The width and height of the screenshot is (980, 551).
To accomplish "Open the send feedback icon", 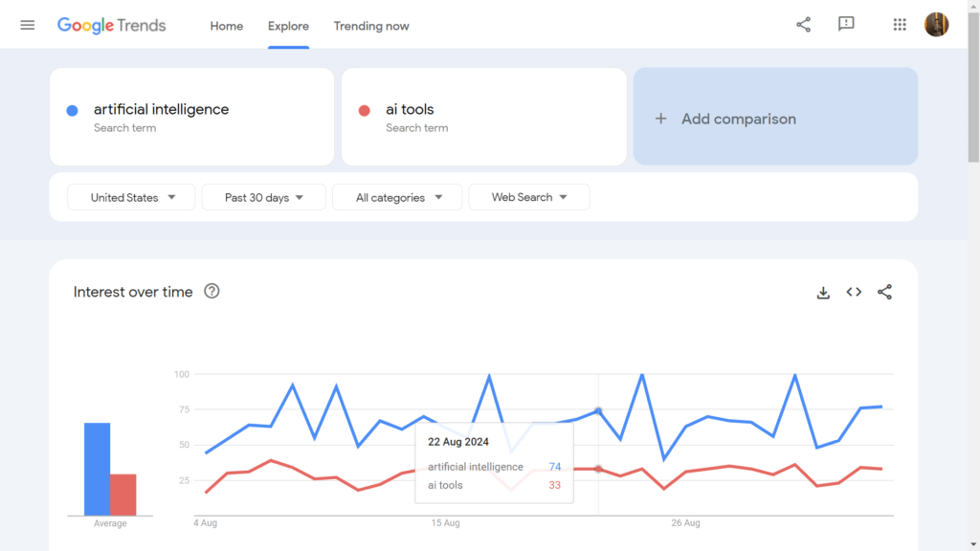I will tap(846, 24).
